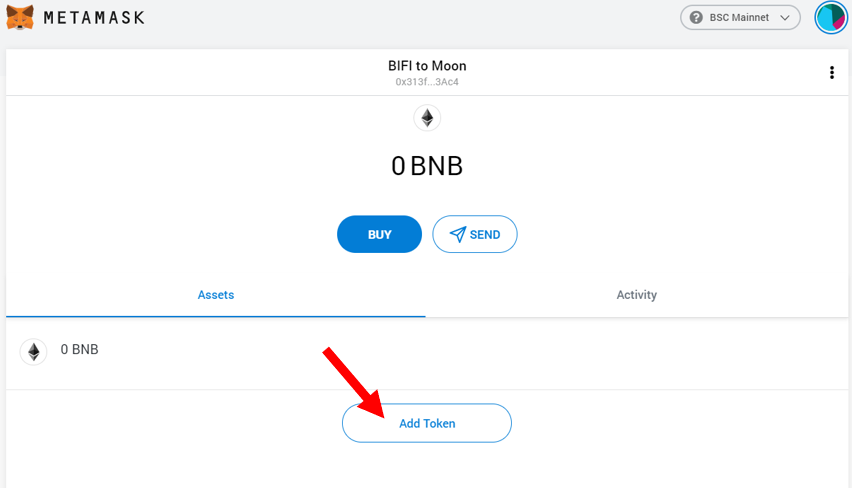This screenshot has width=852, height=488.
Task: Click the Add Token button
Action: [427, 423]
